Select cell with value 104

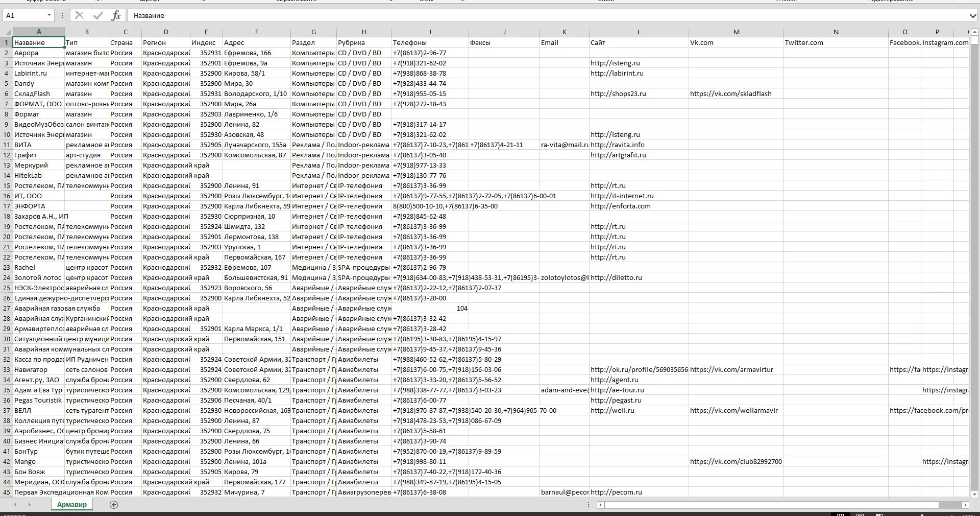[430, 309]
